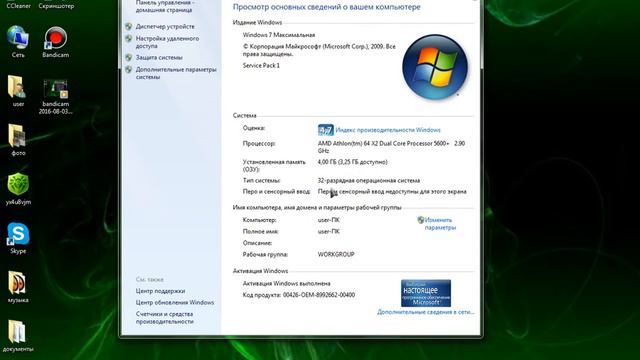Image resolution: width=640 pixels, height=360 pixels.
Task: Click shield icon beside Дополнительные параметры системы
Action: 129,70
